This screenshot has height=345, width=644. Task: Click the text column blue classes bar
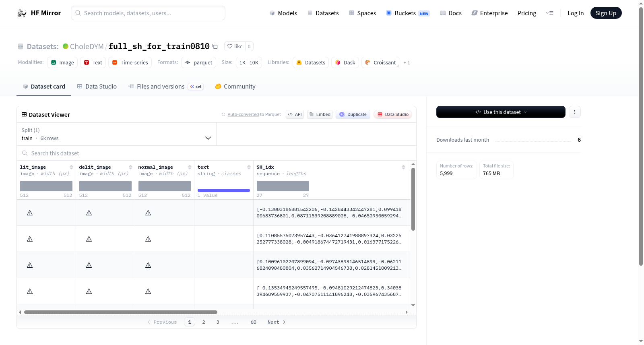pyautogui.click(x=224, y=190)
